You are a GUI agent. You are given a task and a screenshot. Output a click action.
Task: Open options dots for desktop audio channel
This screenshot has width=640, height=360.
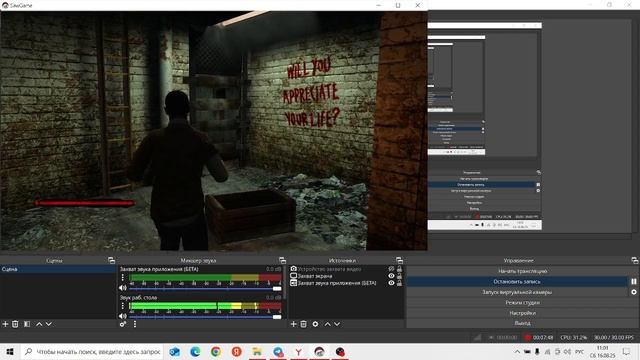[x=122, y=306]
